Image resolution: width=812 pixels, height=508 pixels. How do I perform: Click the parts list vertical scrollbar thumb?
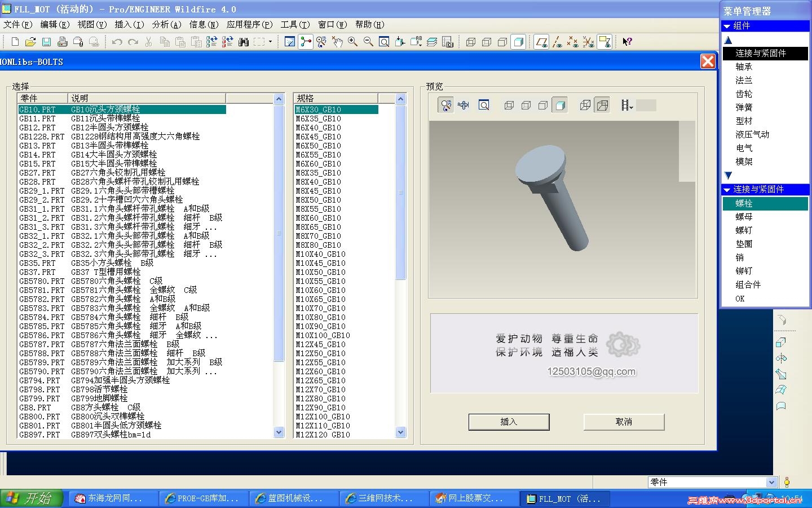point(279,233)
